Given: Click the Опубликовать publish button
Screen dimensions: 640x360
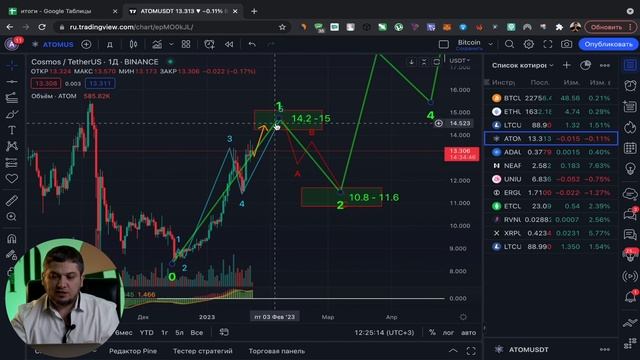Looking at the screenshot, I should click(x=608, y=44).
